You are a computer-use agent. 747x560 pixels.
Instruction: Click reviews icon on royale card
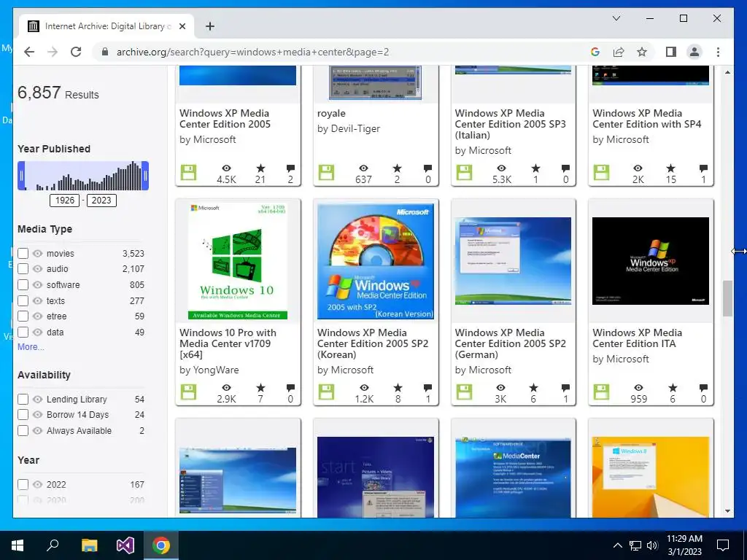pos(427,168)
